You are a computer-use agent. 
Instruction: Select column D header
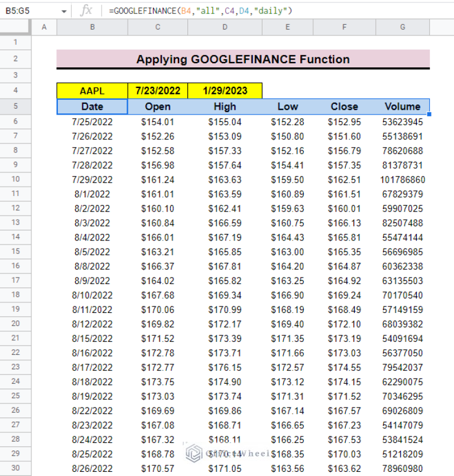225,27
